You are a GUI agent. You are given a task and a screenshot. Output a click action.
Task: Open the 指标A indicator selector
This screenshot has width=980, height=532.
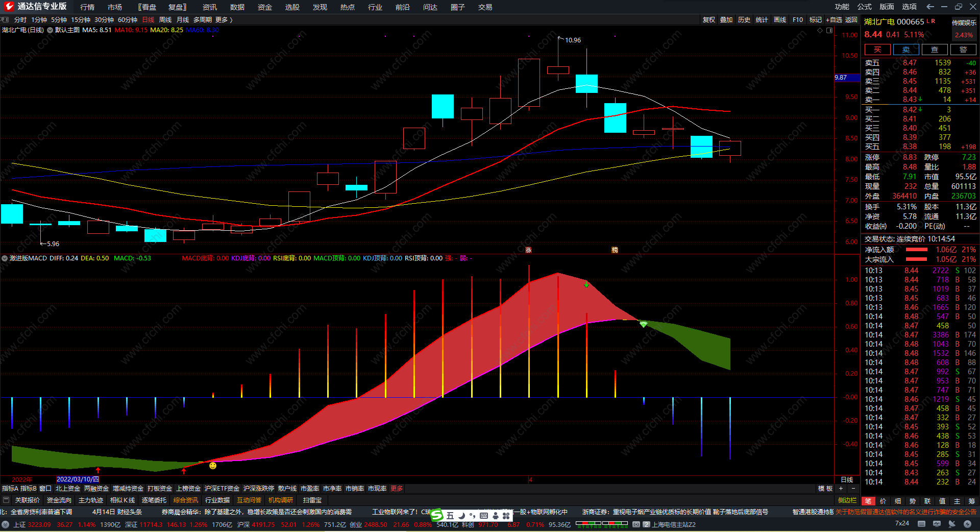[10, 489]
